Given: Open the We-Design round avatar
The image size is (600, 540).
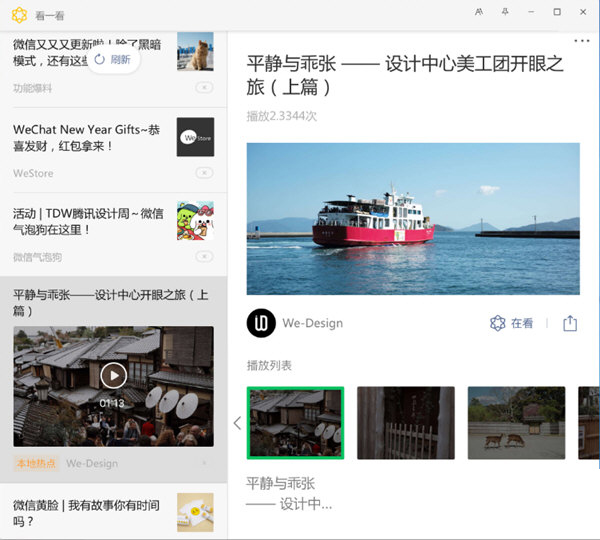Looking at the screenshot, I should click(x=261, y=323).
